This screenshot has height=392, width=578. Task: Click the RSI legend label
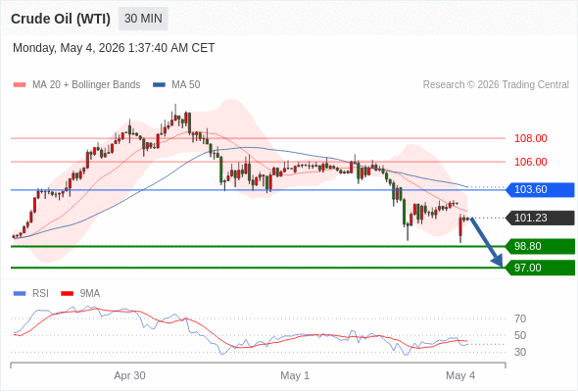40,294
